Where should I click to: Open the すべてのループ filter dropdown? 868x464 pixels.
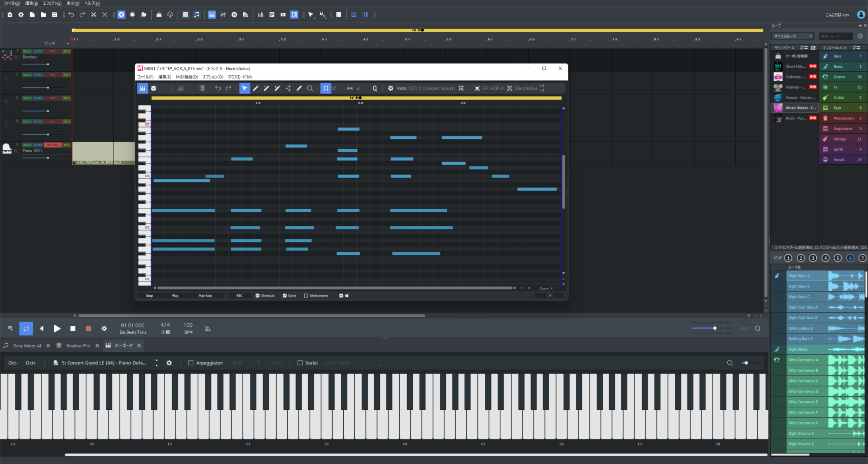coord(792,36)
